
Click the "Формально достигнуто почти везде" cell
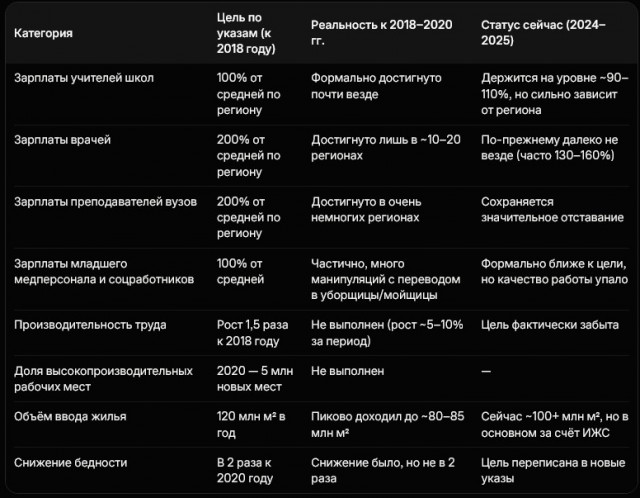(374, 85)
